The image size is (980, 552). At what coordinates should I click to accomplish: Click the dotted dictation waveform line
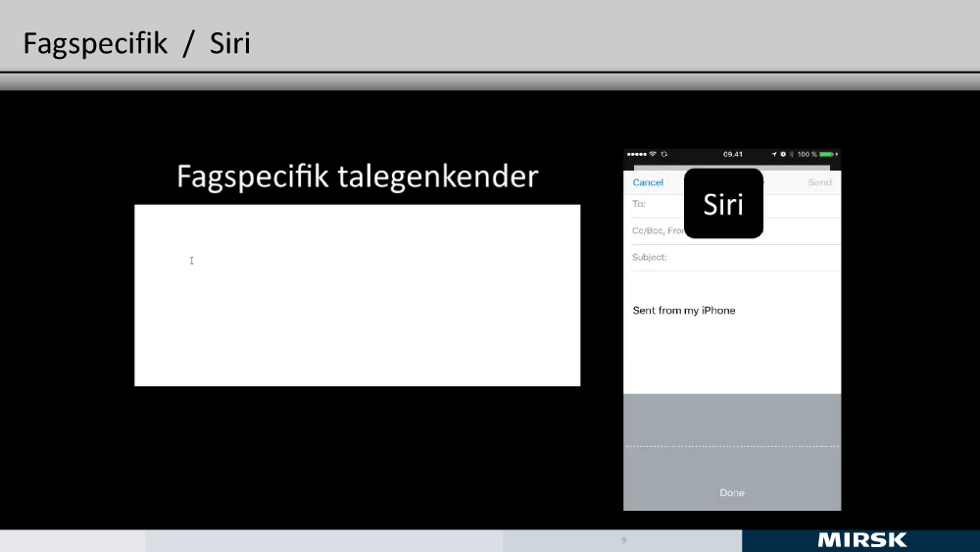pos(732,446)
